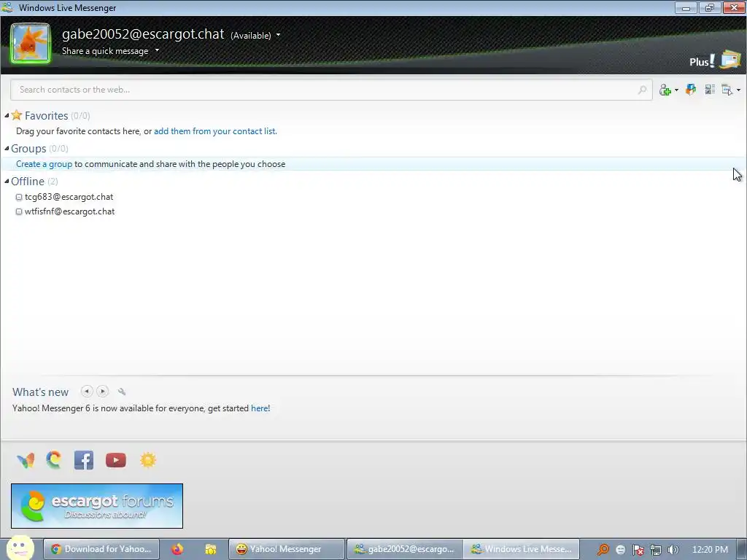The width and height of the screenshot is (747, 560).
Task: Click the escargot forums banner
Action: [97, 506]
